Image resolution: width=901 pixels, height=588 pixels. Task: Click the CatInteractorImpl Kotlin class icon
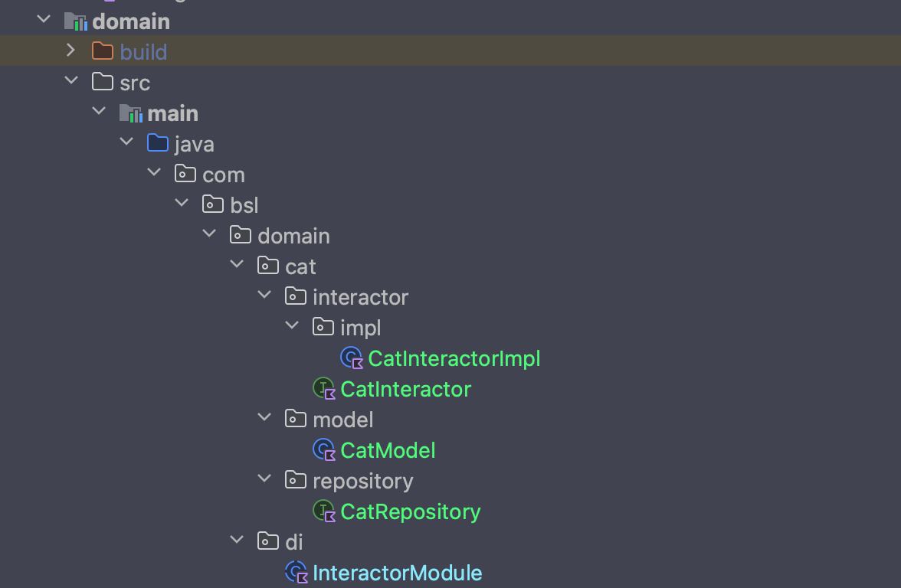pyautogui.click(x=351, y=358)
